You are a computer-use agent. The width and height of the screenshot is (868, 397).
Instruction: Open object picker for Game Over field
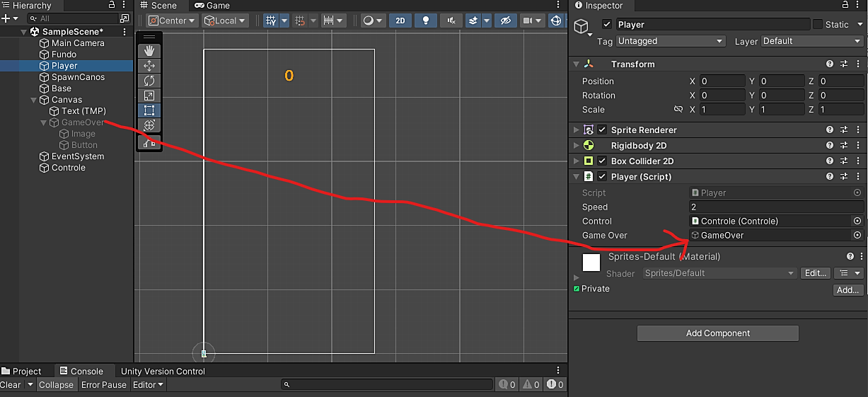coord(857,236)
